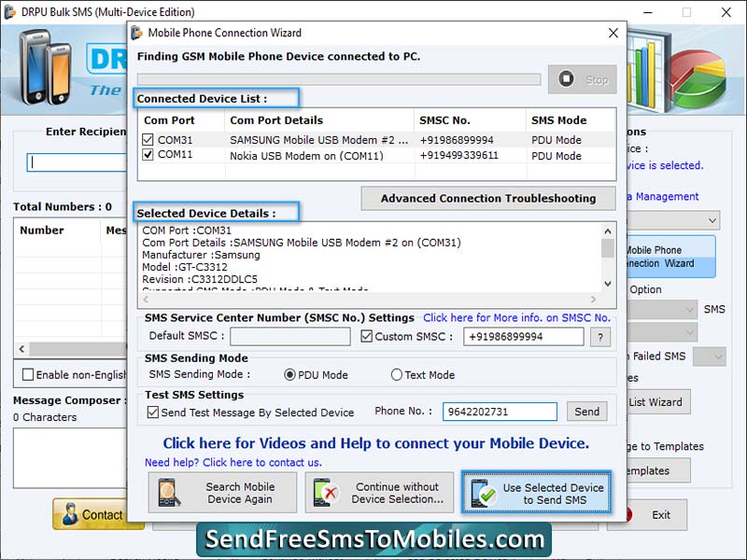Click the red-cross phone icon on Continue without Device Selection

pos(326,492)
